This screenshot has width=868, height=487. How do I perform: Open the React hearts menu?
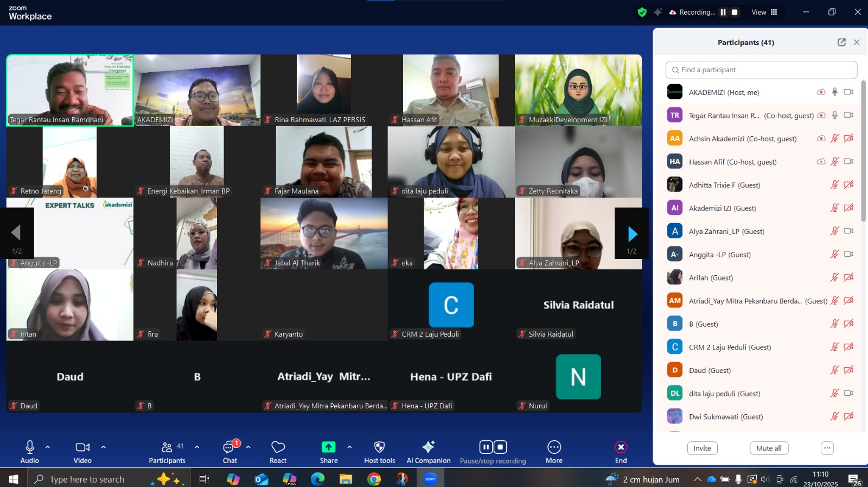(278, 447)
